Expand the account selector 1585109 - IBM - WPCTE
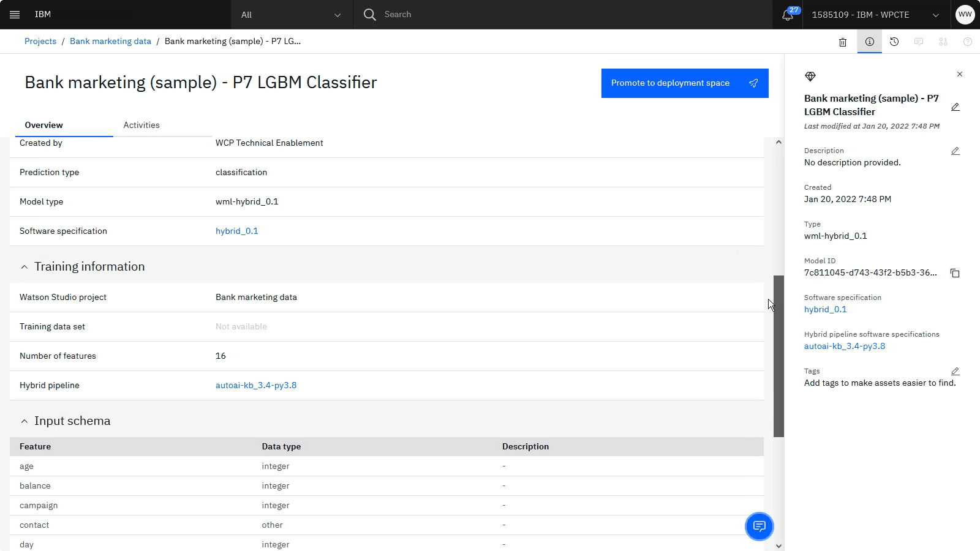 tap(875, 15)
